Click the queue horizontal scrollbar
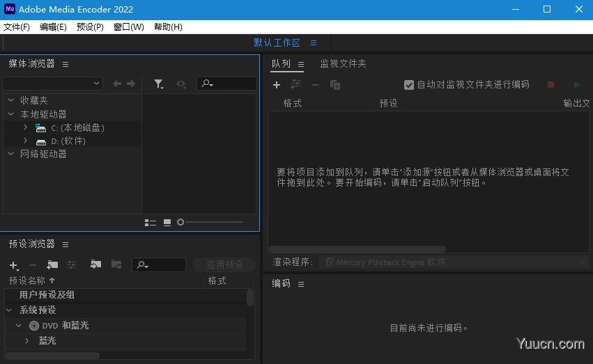Viewport: 593px width, 364px height. point(357,249)
